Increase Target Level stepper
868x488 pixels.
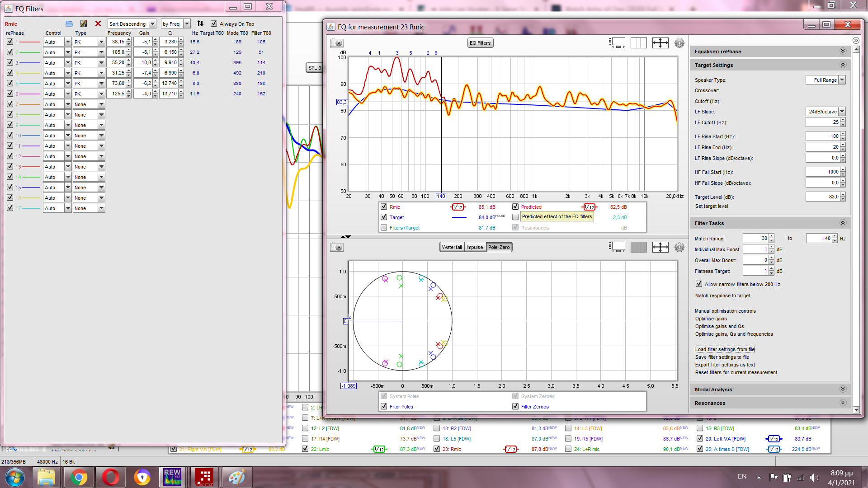tap(843, 194)
